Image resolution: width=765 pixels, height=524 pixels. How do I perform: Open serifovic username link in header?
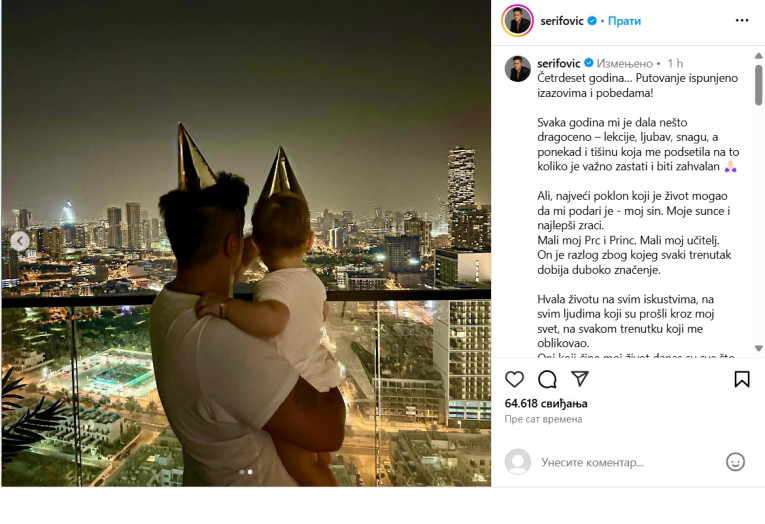pos(562,21)
